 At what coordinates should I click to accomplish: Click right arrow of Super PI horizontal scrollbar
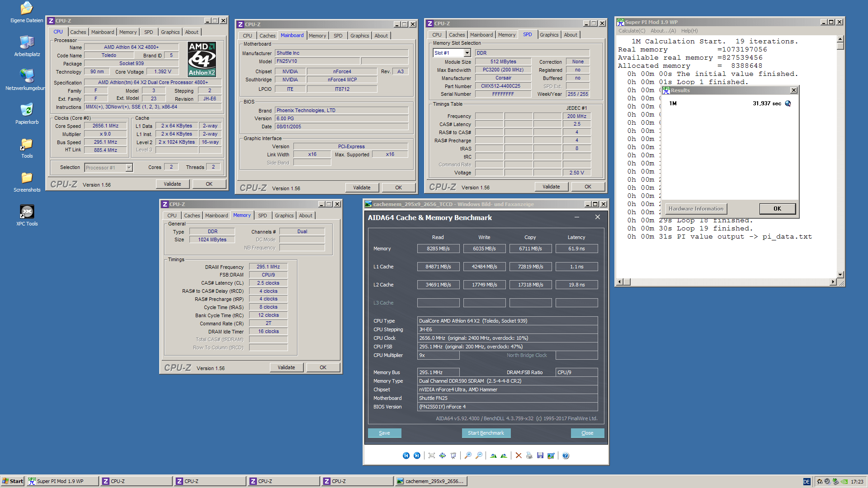833,282
